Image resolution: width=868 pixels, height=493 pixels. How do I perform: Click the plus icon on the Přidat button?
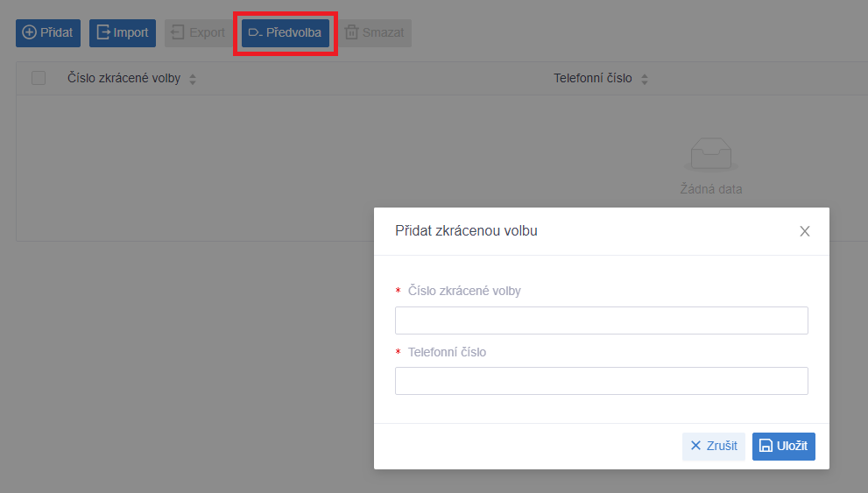click(x=29, y=32)
